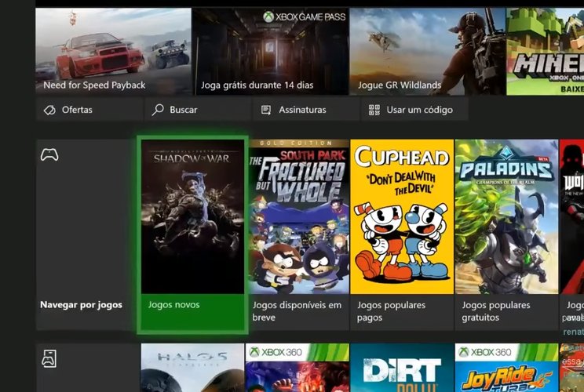The width and height of the screenshot is (584, 392).
Task: Open the Xbox 360 tile beside Halo 5
Action: tap(297, 368)
